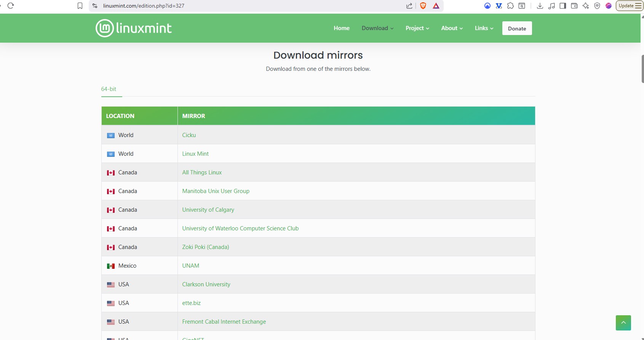Expand the Download dropdown menu
Image resolution: width=644 pixels, height=340 pixels.
pos(377,28)
